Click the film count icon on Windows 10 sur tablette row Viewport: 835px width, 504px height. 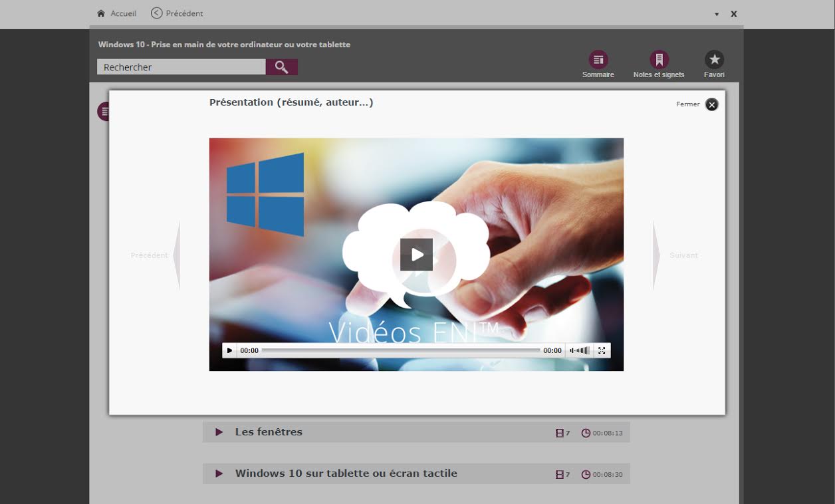[x=560, y=475]
